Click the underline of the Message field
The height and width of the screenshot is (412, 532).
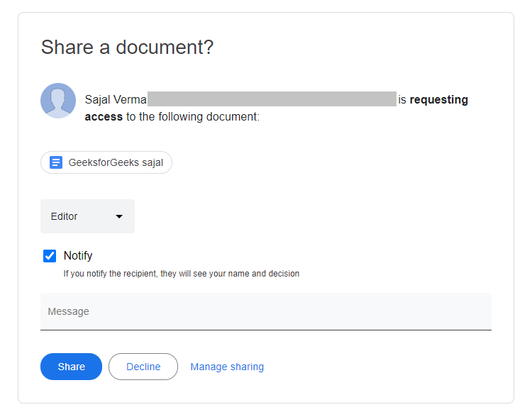tap(265, 330)
